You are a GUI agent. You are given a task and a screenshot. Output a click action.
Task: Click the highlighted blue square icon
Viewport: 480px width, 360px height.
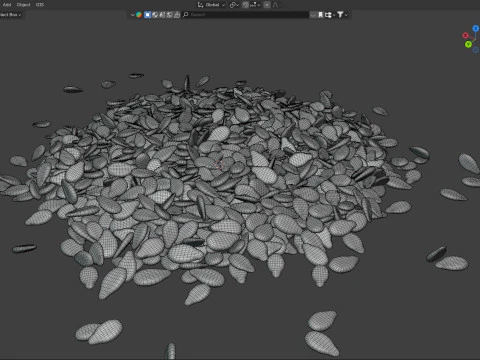click(147, 15)
